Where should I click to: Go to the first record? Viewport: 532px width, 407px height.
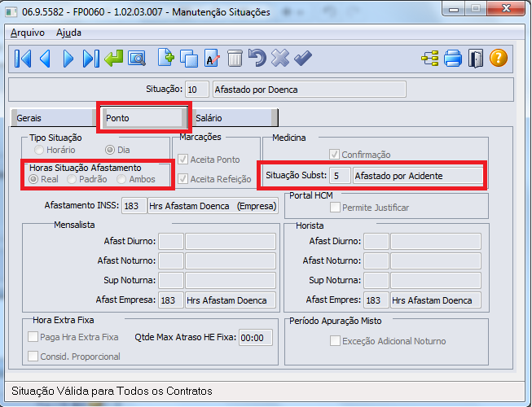23,59
